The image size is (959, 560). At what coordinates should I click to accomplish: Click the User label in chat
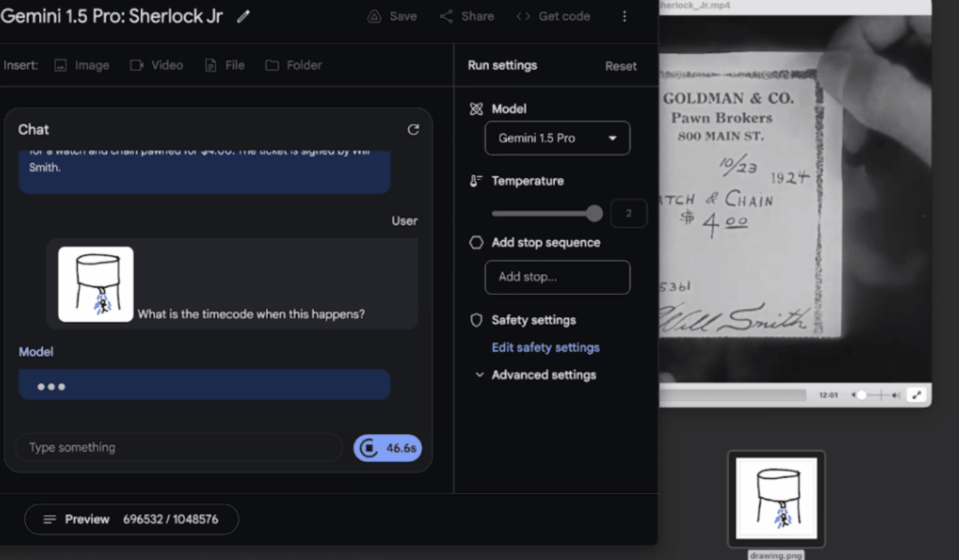[x=405, y=221]
